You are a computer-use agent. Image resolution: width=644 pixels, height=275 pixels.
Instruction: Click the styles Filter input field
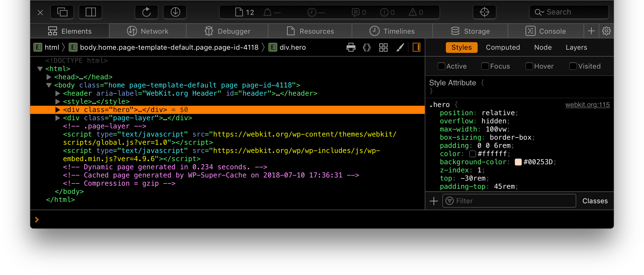(x=509, y=201)
